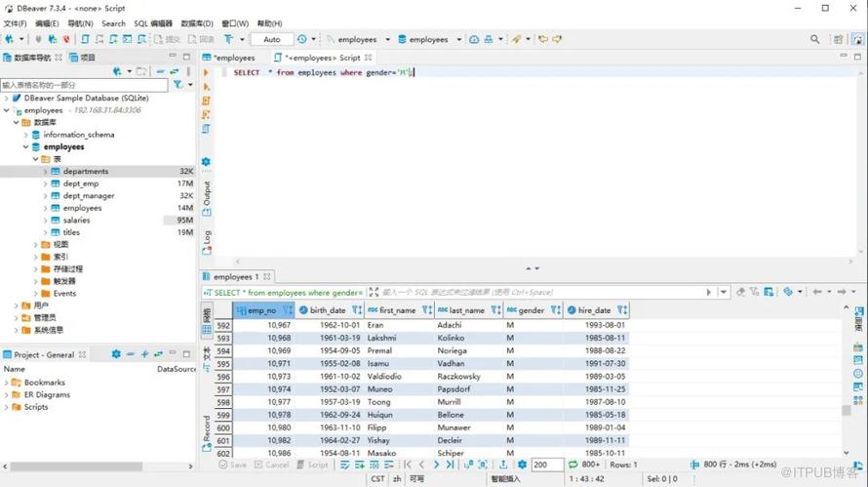Image resolution: width=868 pixels, height=487 pixels.
Task: Open the 数据库(D) menu
Action: (197, 23)
